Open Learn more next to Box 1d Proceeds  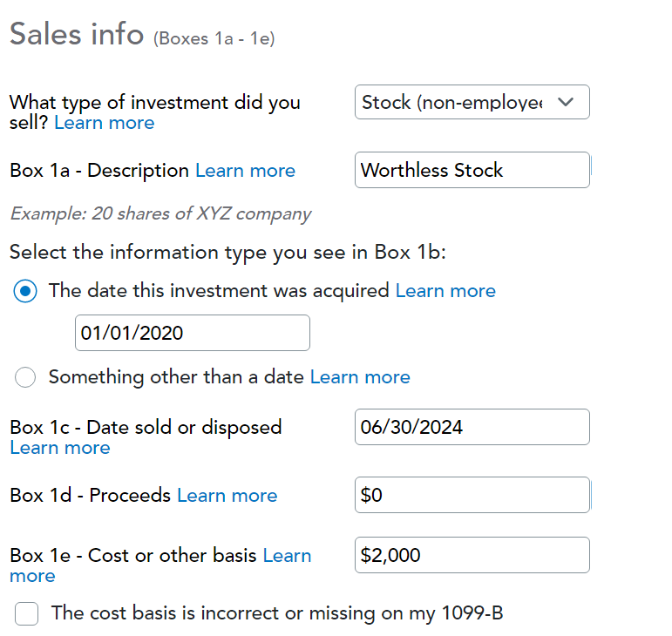pyautogui.click(x=227, y=496)
